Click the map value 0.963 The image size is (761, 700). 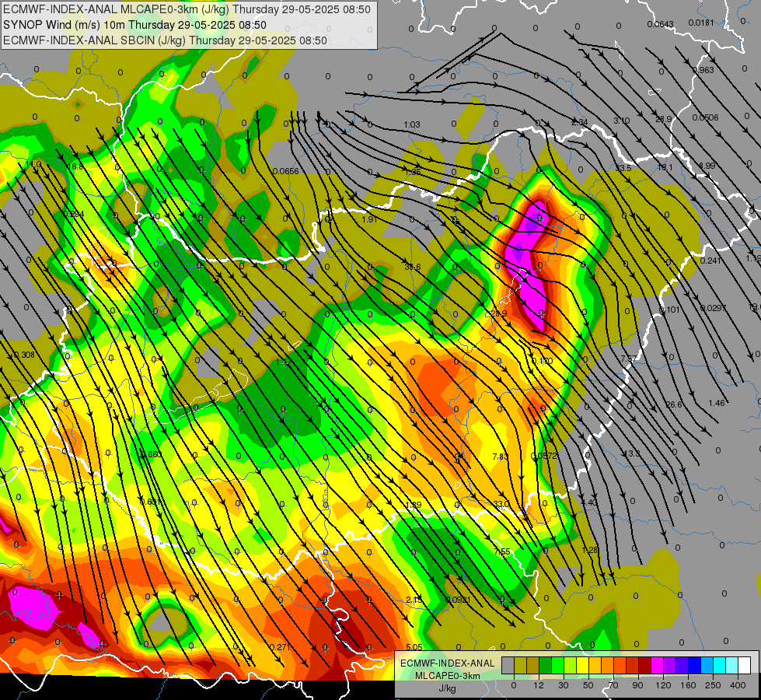(703, 70)
